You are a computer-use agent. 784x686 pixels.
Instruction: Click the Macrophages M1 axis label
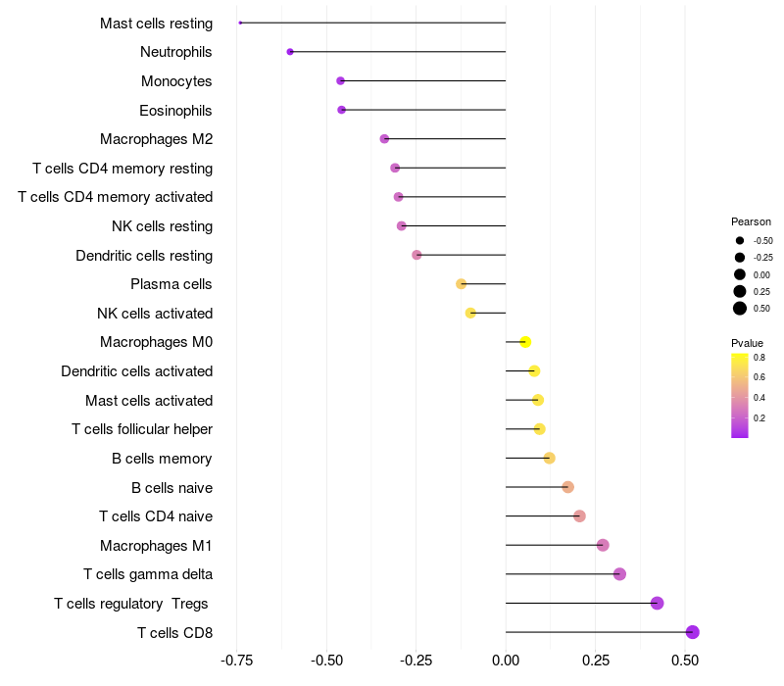(x=156, y=546)
